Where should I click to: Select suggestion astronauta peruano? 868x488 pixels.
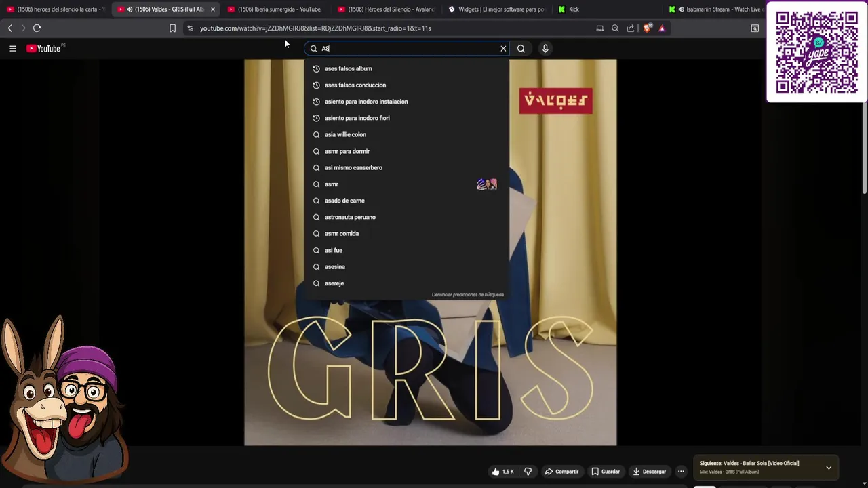point(407,217)
